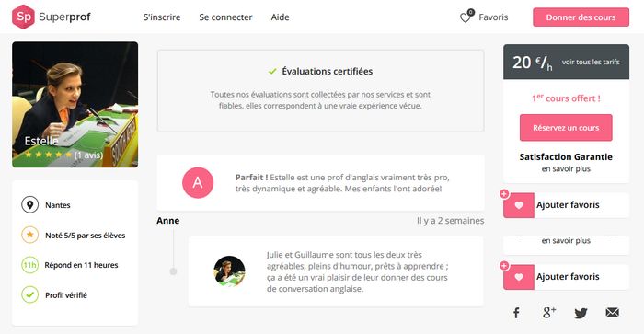This screenshot has width=644, height=334.
Task: Click the Nantes location pin icon
Action: [x=30, y=204]
